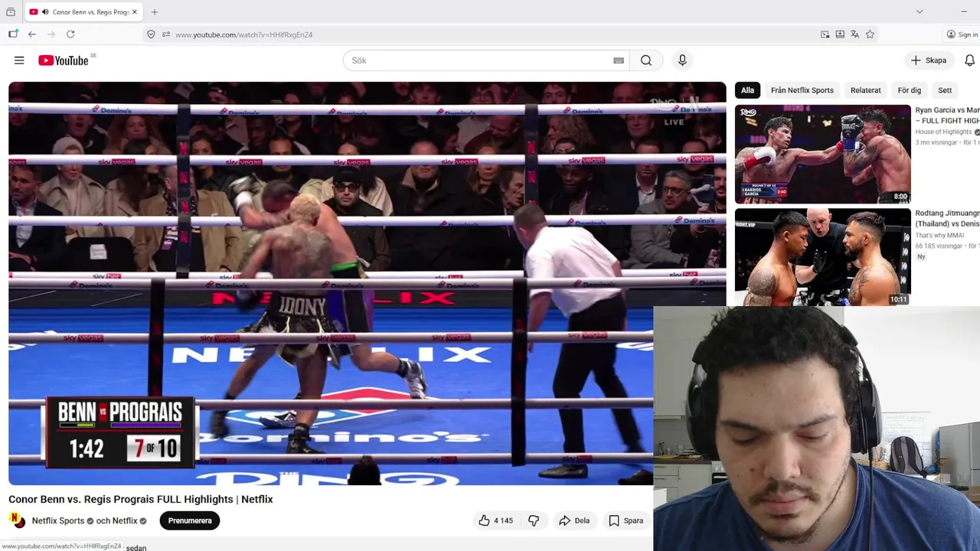Click the search magnifier button
Viewport: 980px width, 551px height.
646,60
